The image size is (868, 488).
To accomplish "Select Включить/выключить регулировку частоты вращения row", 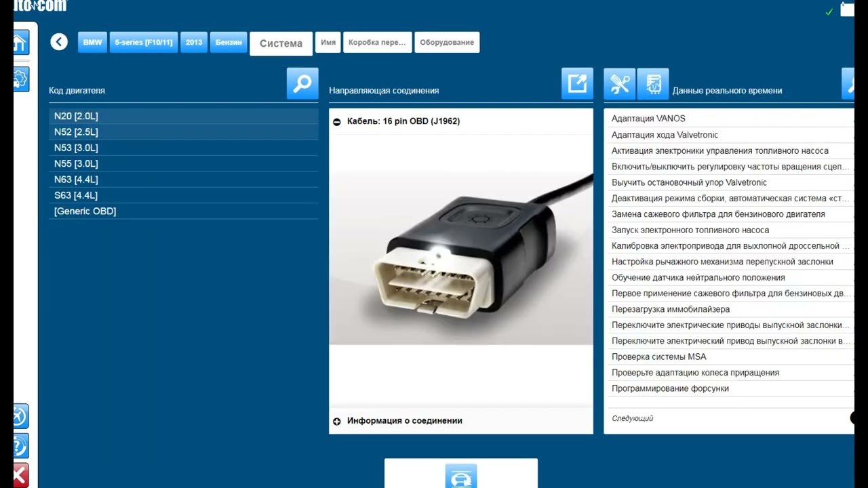I will click(729, 166).
